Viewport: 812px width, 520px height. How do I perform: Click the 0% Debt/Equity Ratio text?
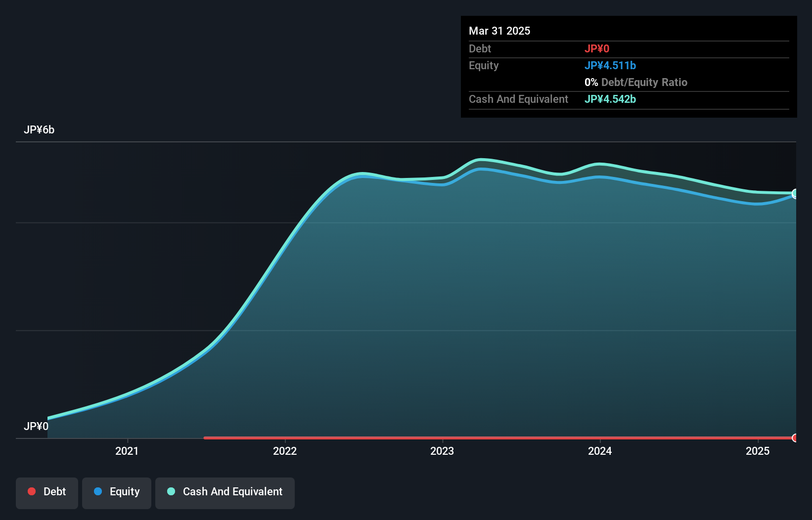pyautogui.click(x=636, y=83)
